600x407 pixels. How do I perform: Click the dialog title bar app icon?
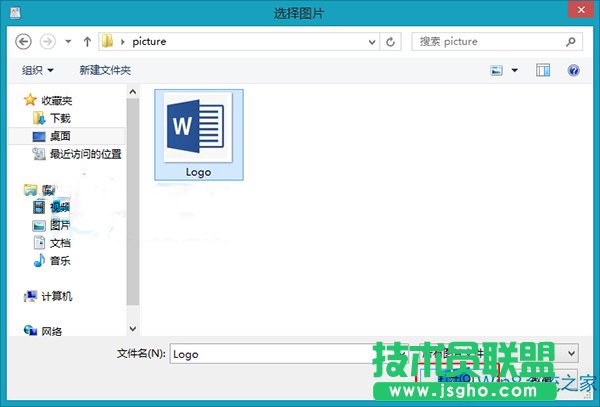tap(15, 13)
